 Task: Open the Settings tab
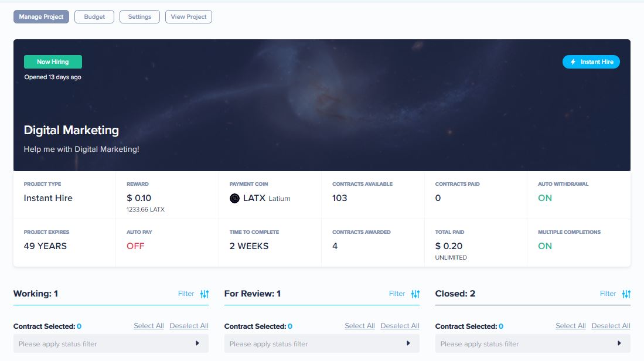139,16
